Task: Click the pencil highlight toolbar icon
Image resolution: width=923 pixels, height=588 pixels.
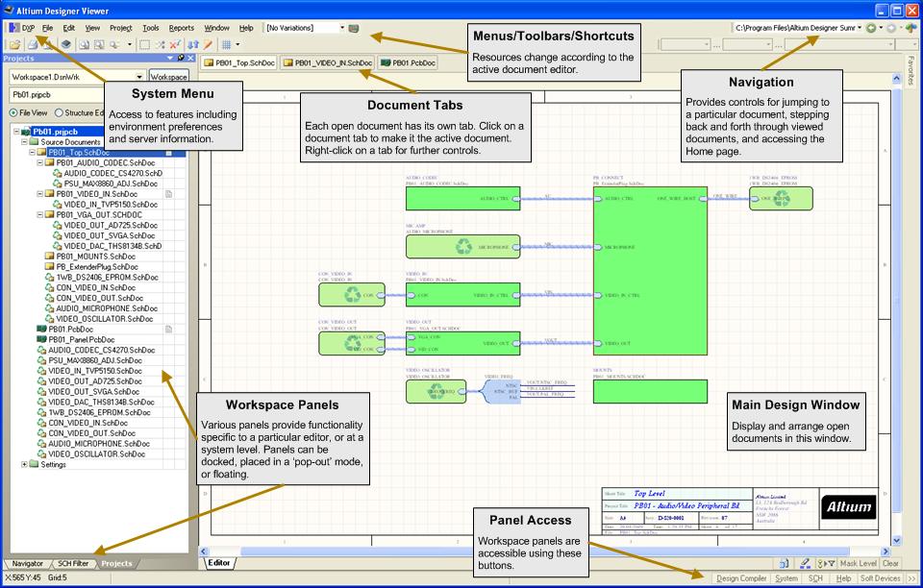Action: (x=208, y=44)
